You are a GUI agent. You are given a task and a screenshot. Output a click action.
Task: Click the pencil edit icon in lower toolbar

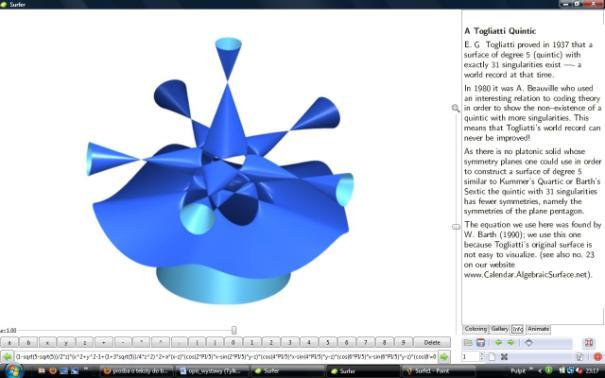click(580, 357)
